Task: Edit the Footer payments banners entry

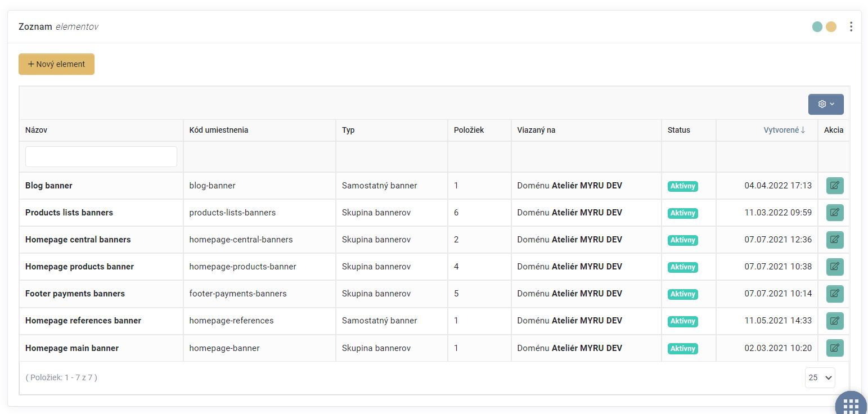Action: (x=834, y=294)
